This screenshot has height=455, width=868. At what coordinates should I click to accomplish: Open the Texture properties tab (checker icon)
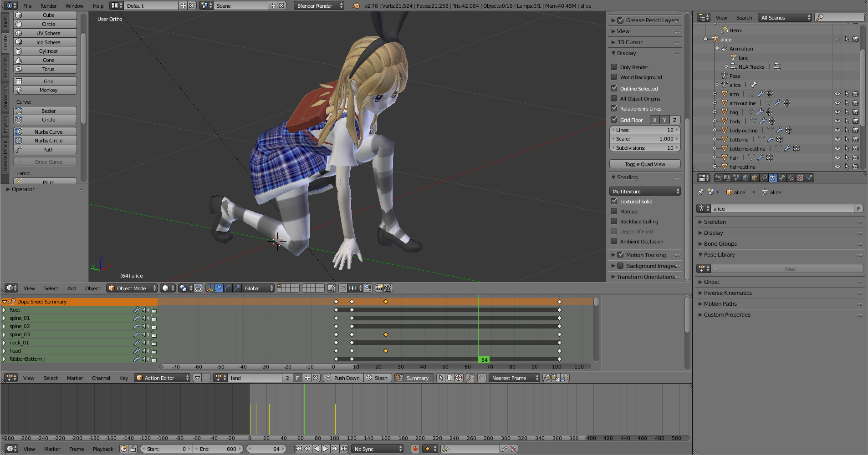(x=800, y=178)
